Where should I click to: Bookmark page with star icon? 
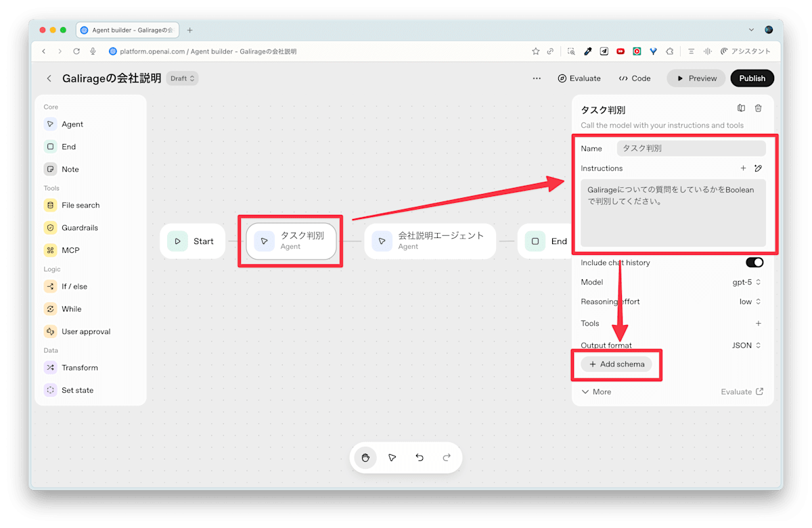click(x=536, y=51)
